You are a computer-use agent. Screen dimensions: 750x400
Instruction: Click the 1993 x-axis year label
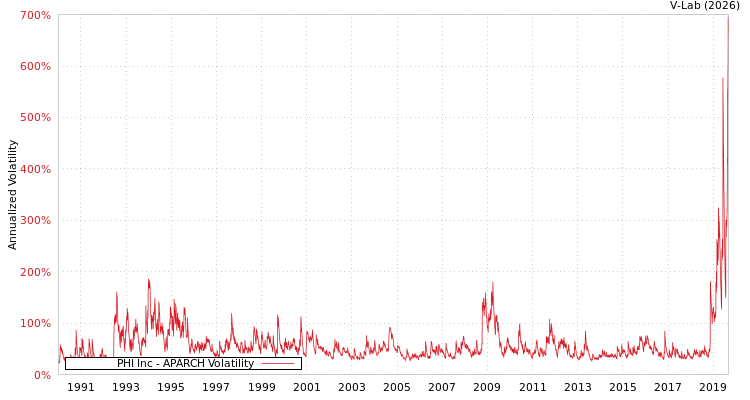pos(126,387)
